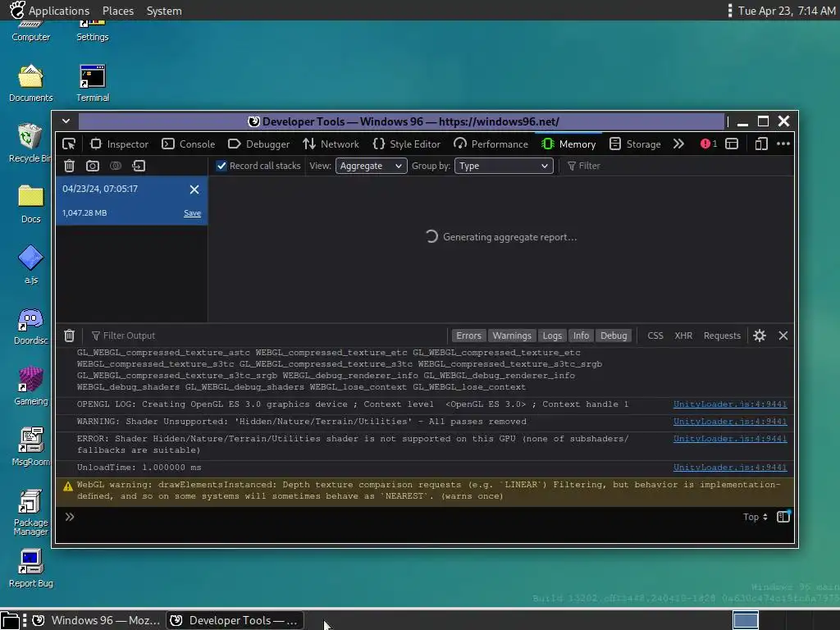Viewport: 840px width, 630px height.
Task: Open UnityLoader.js link on ERROR Shader line
Action: (x=730, y=439)
